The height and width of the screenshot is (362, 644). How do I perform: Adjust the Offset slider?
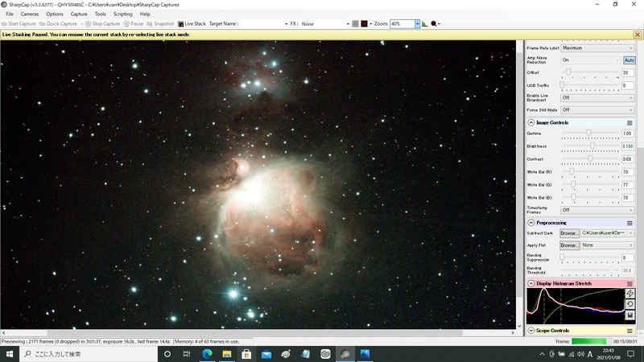click(x=568, y=72)
